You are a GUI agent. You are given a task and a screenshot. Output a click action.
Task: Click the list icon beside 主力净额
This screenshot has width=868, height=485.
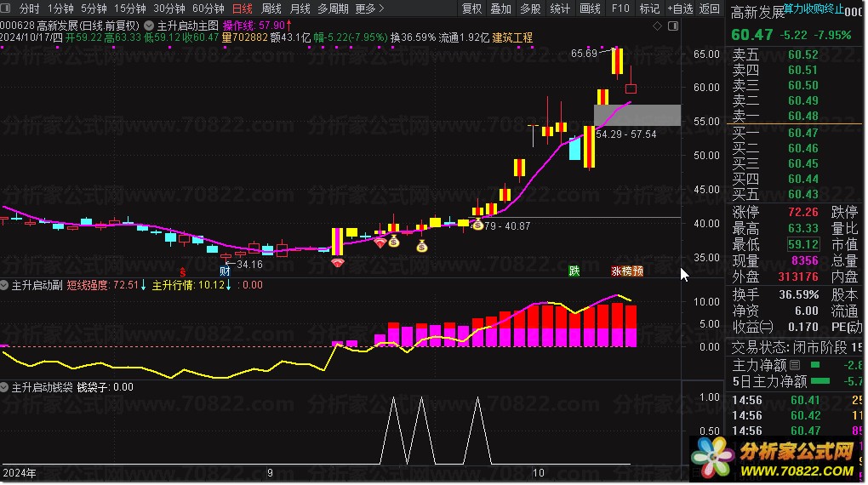coord(795,365)
